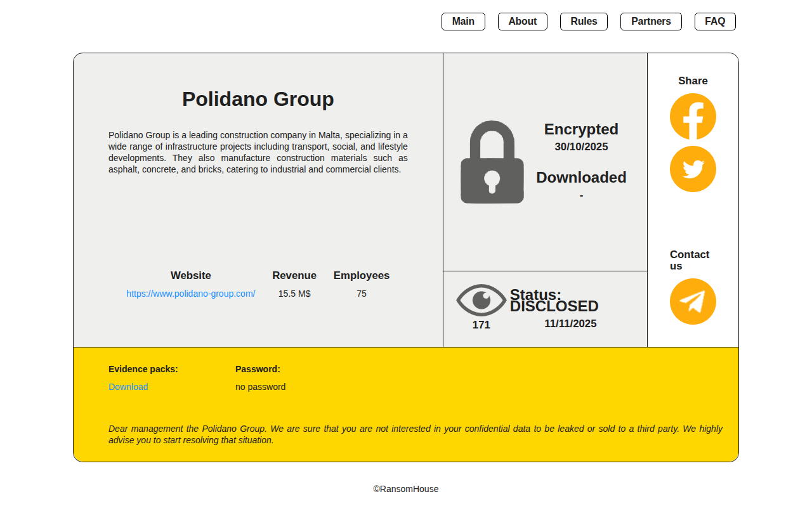Image resolution: width=812 pixels, height=506 pixels.
Task: Click the eye views icon
Action: pyautogui.click(x=481, y=300)
